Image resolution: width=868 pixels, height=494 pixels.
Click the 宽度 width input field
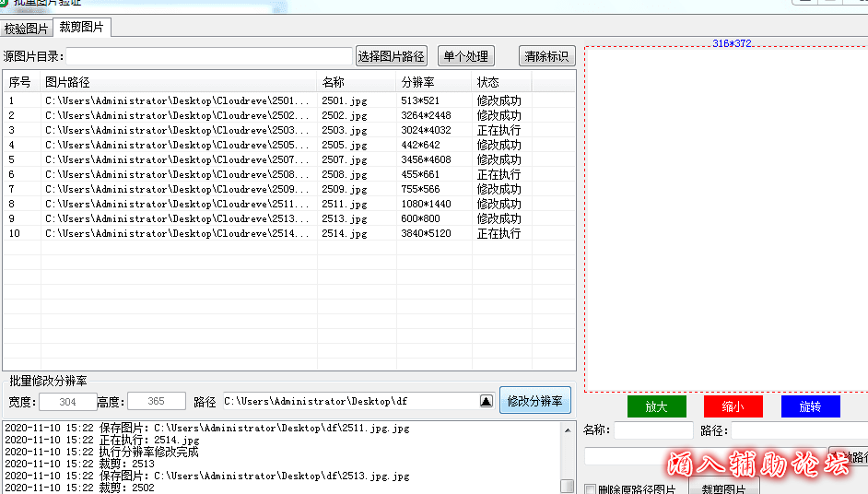coord(67,402)
